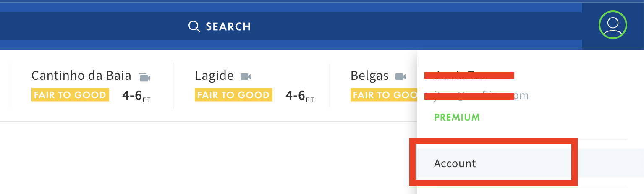Click 4-6 FT wave height for Lagide
Image resolution: width=644 pixels, height=194 pixels.
[x=300, y=96]
